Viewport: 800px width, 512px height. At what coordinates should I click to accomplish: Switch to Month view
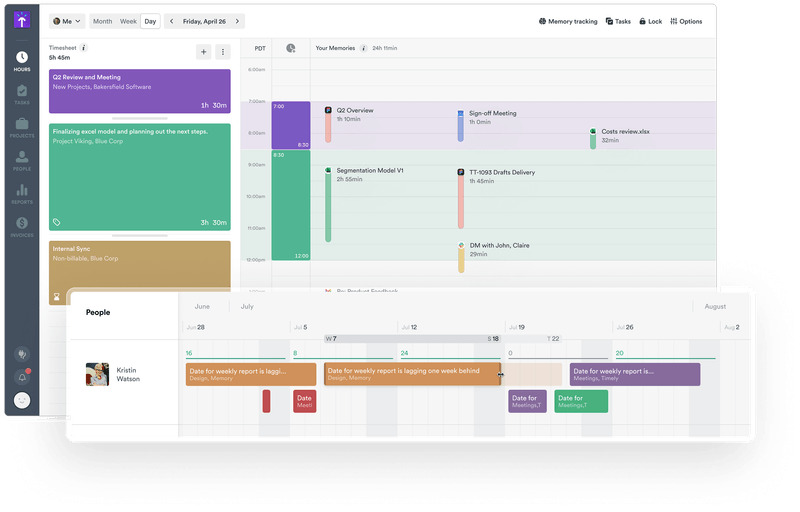coord(102,21)
